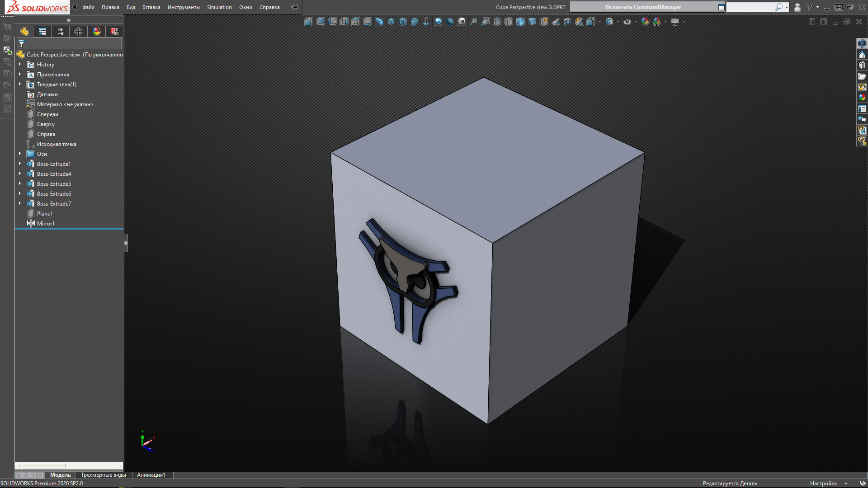Open the red Simulation advisor tab
Image resolution: width=868 pixels, height=488 pixels.
click(115, 32)
